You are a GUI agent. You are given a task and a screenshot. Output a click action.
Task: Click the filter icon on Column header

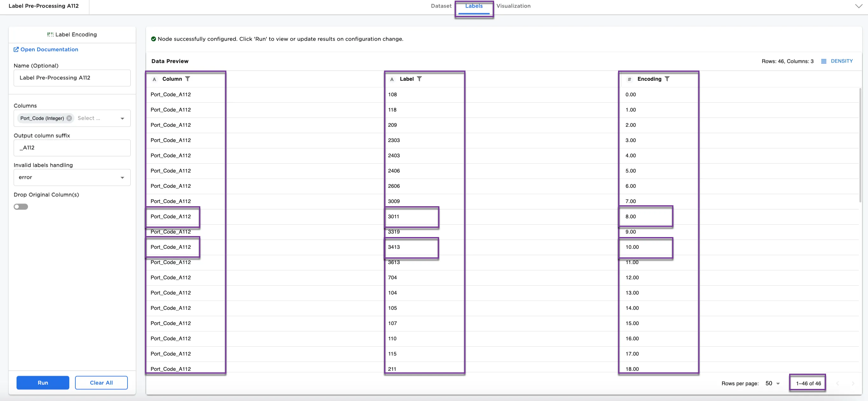pos(188,79)
